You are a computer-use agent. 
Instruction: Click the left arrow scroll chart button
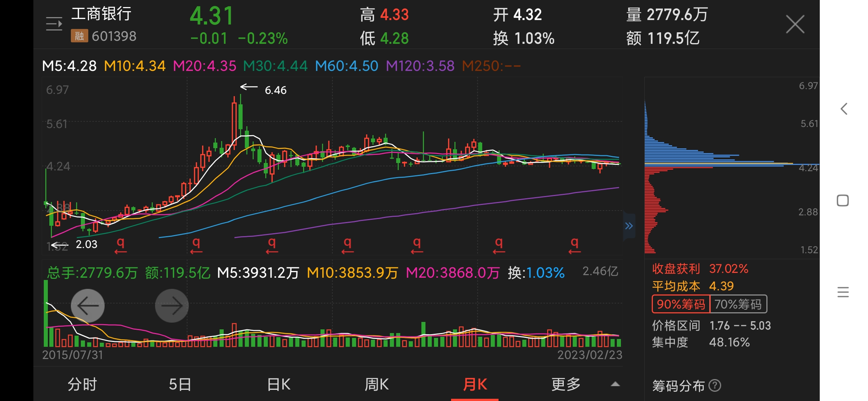[88, 306]
